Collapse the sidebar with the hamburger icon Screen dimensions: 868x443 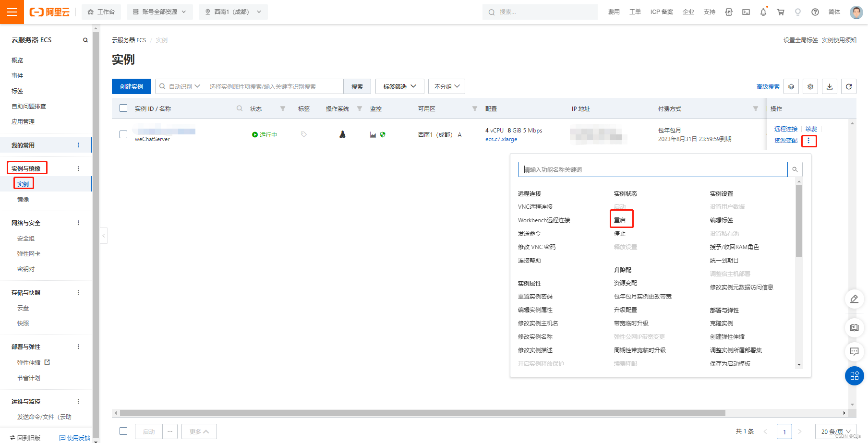pyautogui.click(x=12, y=12)
